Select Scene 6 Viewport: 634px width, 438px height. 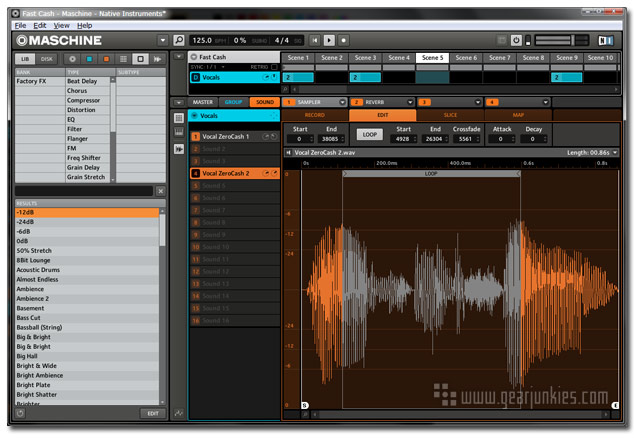coord(466,58)
